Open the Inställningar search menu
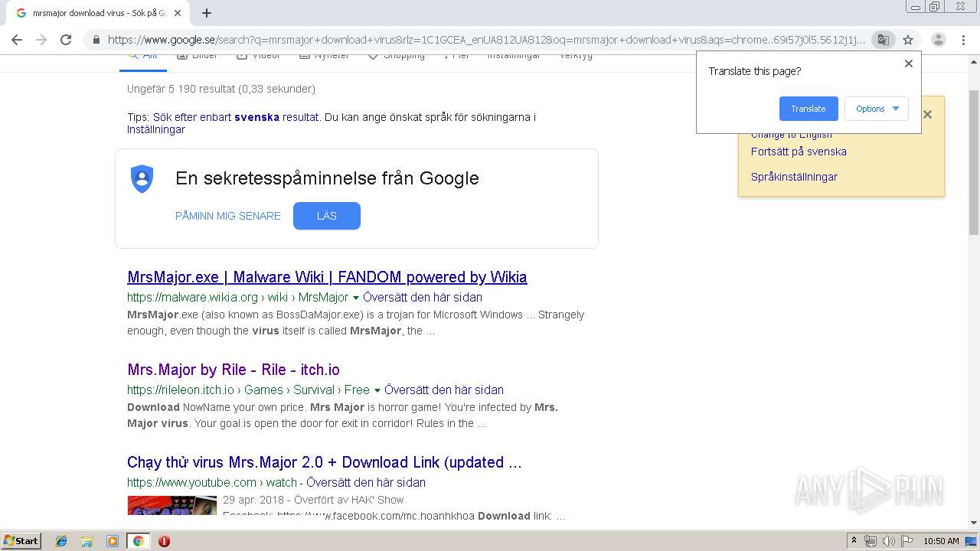The width and height of the screenshot is (980, 551). (514, 57)
